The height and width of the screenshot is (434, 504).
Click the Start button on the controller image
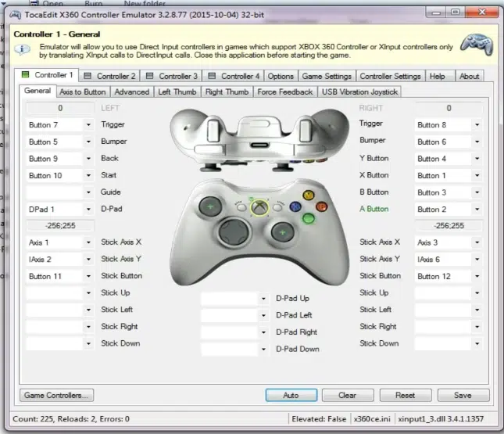tap(277, 207)
